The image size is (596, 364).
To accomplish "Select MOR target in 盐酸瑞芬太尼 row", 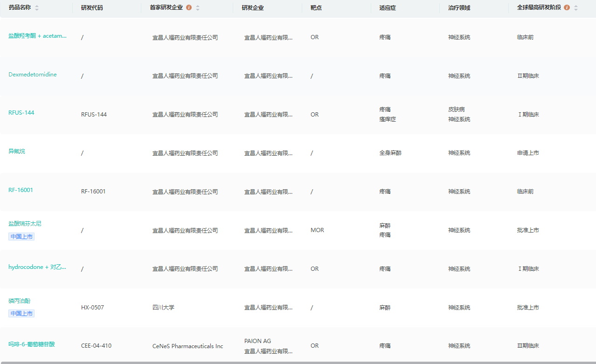I will [317, 230].
